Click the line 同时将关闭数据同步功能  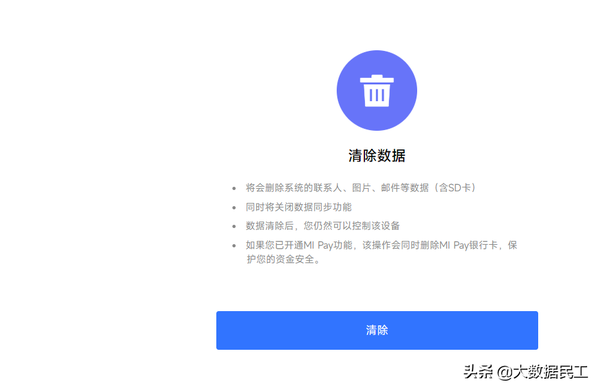point(298,207)
